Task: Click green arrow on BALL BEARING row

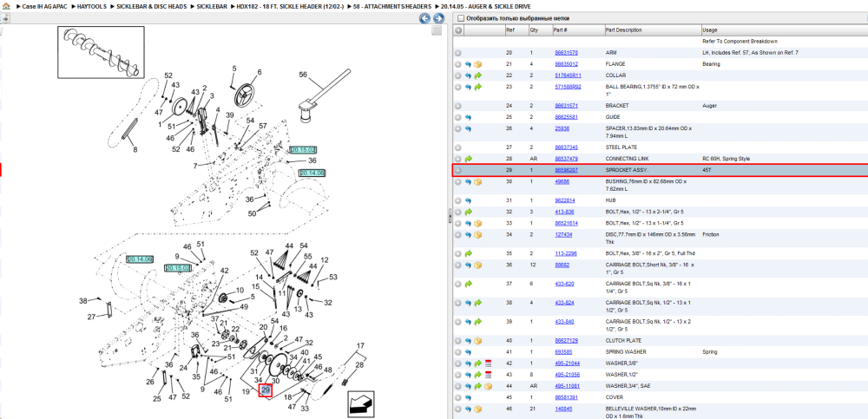Action: point(478,87)
